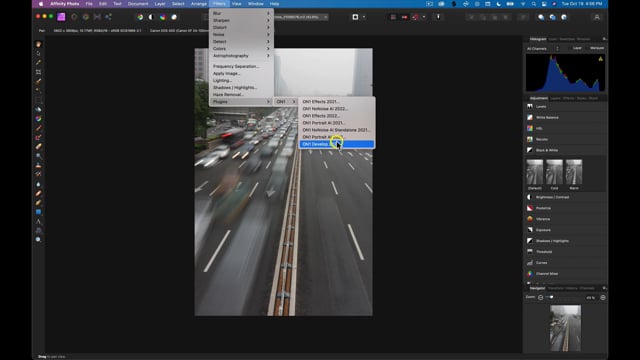Click the Navigator zoom out minus button
This screenshot has width=640, height=360.
(x=540, y=298)
